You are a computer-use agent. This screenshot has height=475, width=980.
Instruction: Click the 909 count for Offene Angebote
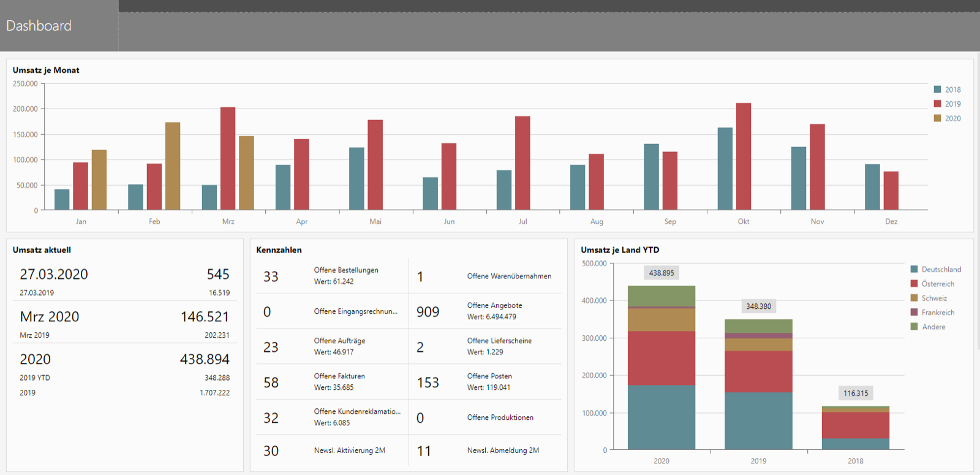428,312
